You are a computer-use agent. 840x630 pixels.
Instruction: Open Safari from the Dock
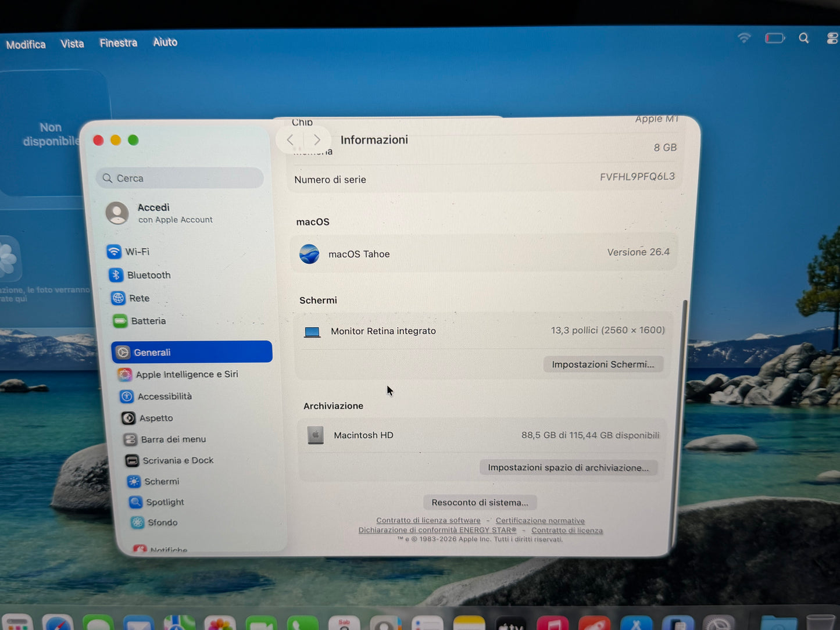pos(58,624)
